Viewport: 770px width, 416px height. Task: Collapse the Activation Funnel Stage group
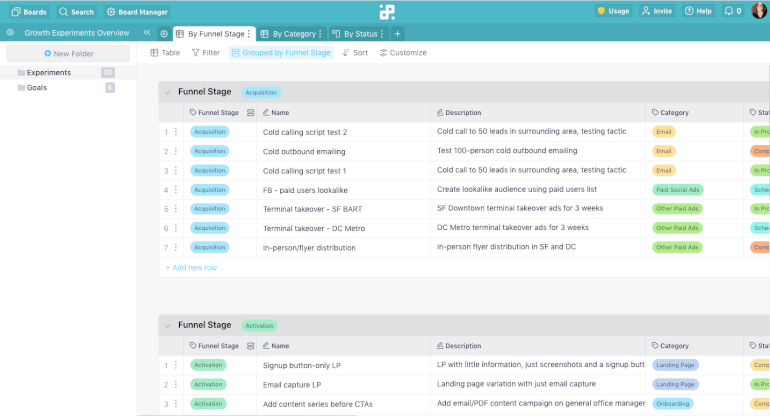point(167,326)
